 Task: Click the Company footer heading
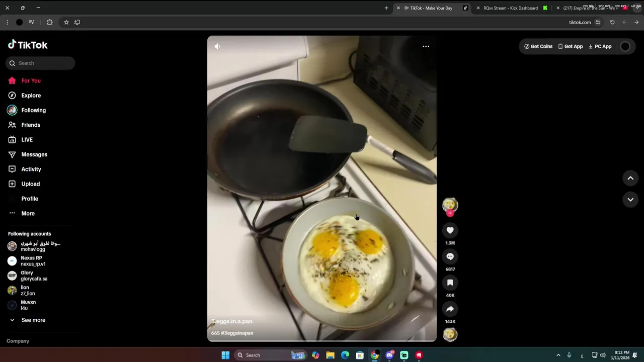18,341
